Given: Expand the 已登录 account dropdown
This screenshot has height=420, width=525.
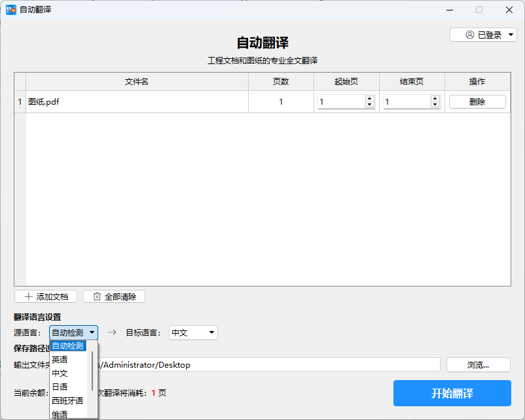Looking at the screenshot, I should pos(511,35).
